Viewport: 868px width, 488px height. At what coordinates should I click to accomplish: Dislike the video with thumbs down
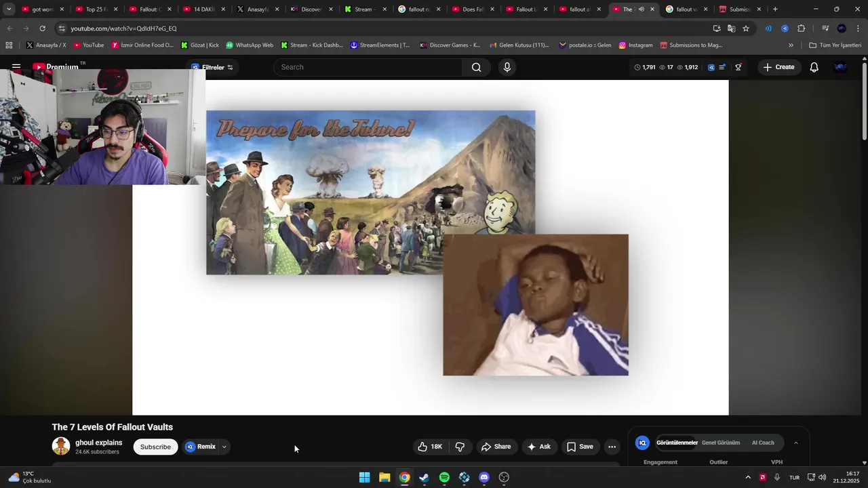click(460, 447)
